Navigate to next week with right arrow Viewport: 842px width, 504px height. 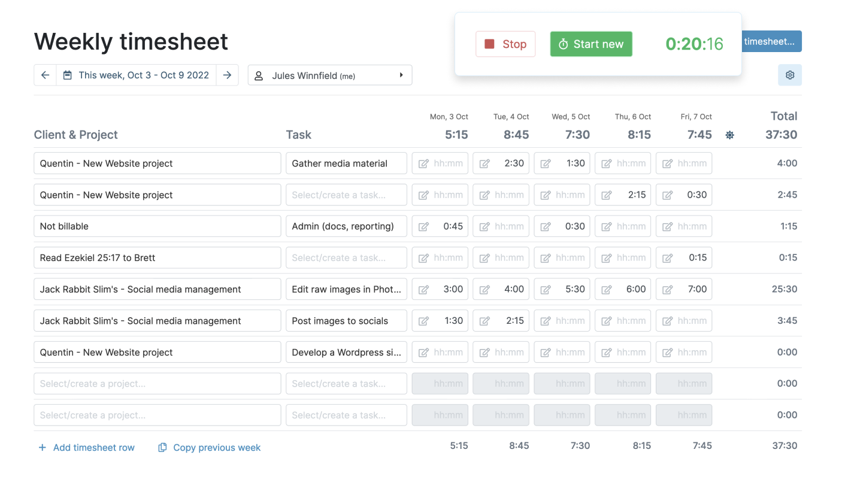[227, 75]
